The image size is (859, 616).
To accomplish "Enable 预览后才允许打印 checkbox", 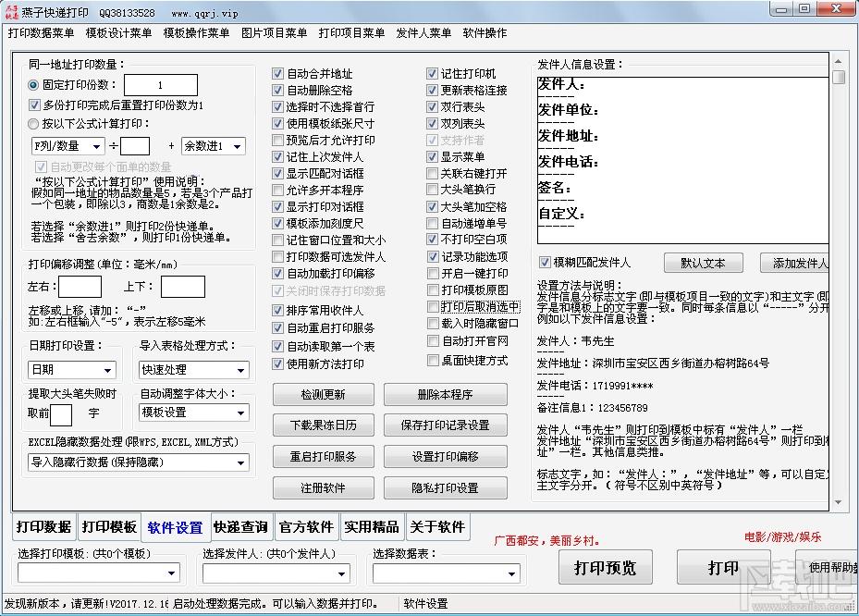I will pyautogui.click(x=277, y=141).
